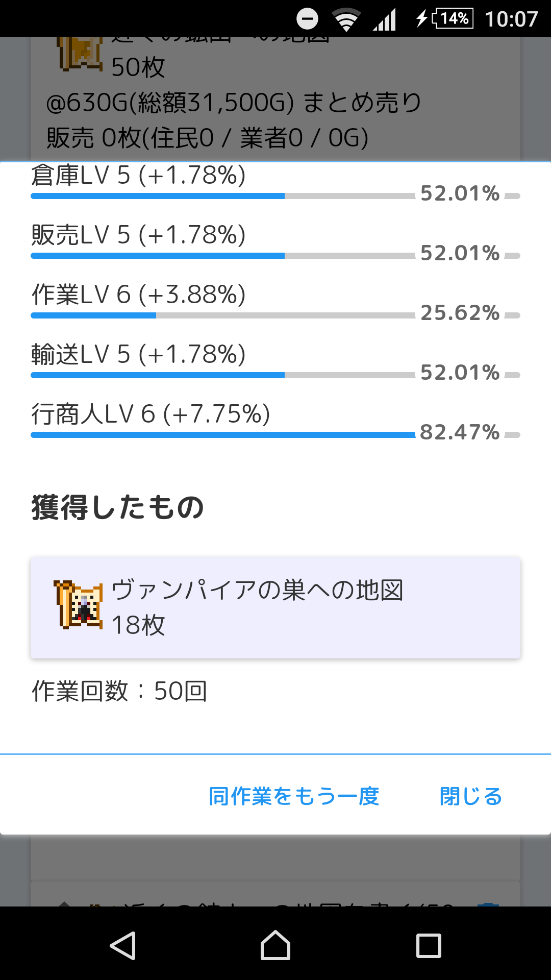The width and height of the screenshot is (551, 980).
Task: Select the 作業LV 6 progress bar
Action: tap(223, 315)
